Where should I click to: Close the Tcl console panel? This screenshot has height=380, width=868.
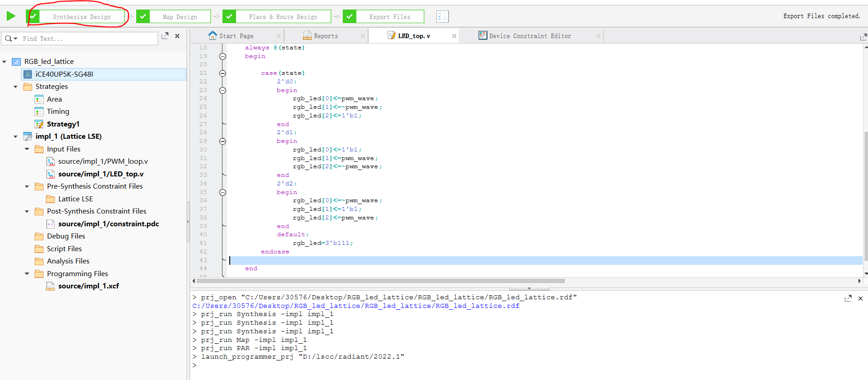coord(860,298)
